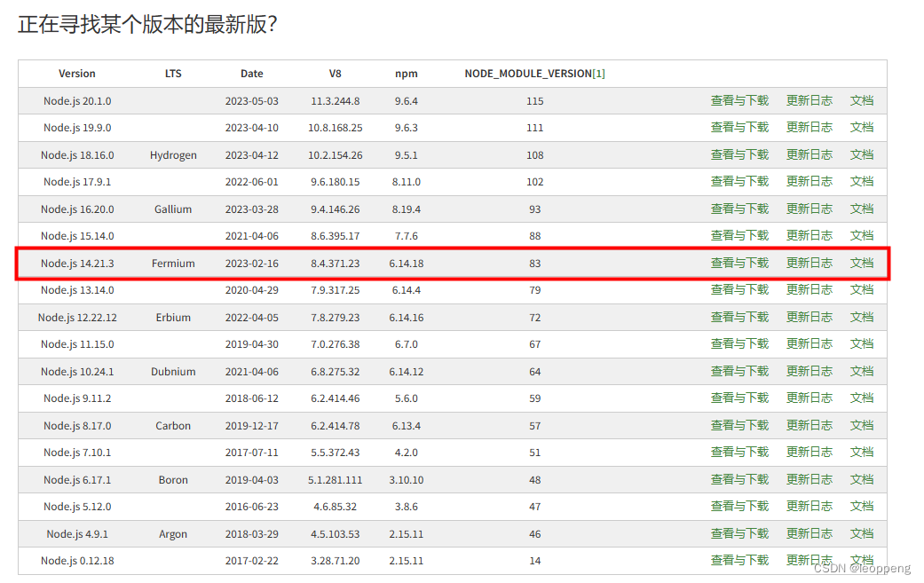924x583 pixels.
Task: Click 查看与下载 in Node.js 15.14.0 row
Action: click(739, 235)
